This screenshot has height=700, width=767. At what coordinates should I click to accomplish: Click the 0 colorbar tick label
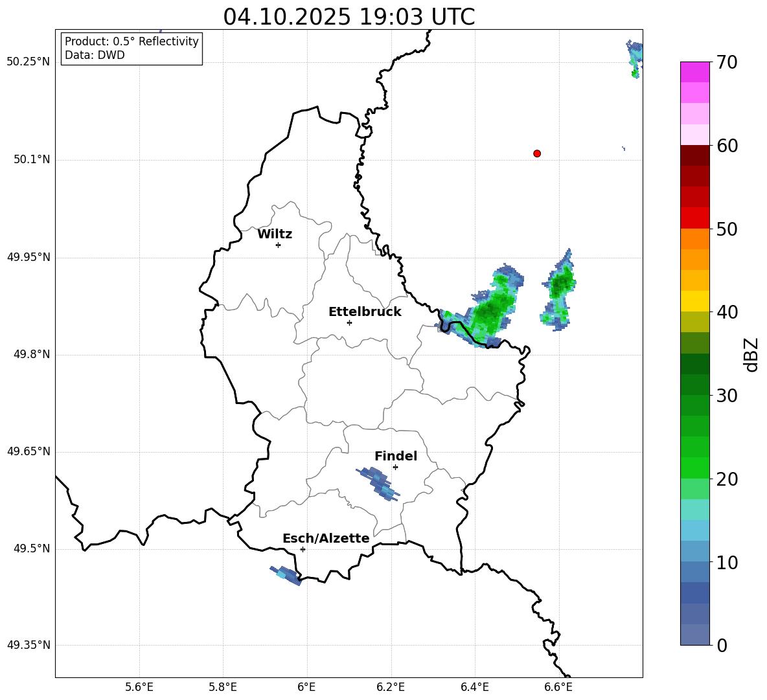click(722, 645)
